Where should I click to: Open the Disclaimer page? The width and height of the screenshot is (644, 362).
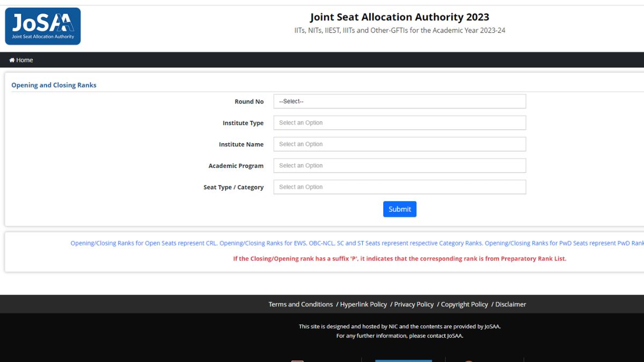[x=510, y=304]
